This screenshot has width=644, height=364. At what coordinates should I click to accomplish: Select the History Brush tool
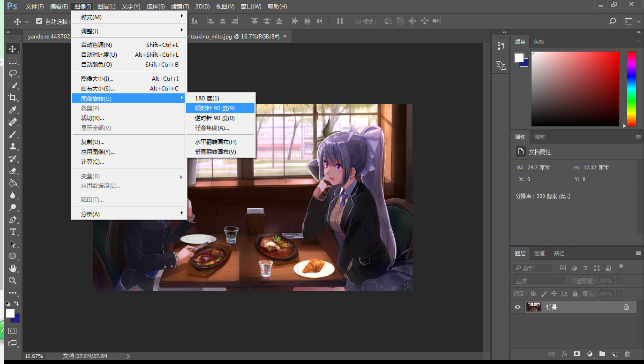point(13,159)
